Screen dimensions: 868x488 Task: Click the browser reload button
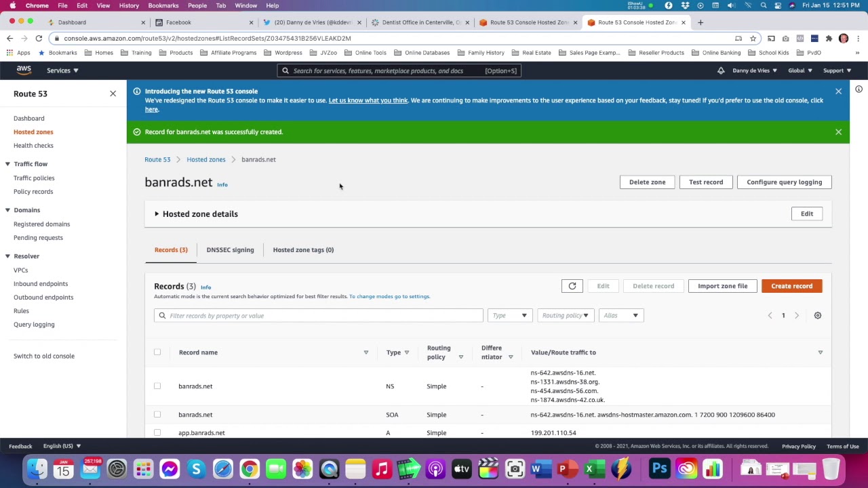click(x=39, y=38)
